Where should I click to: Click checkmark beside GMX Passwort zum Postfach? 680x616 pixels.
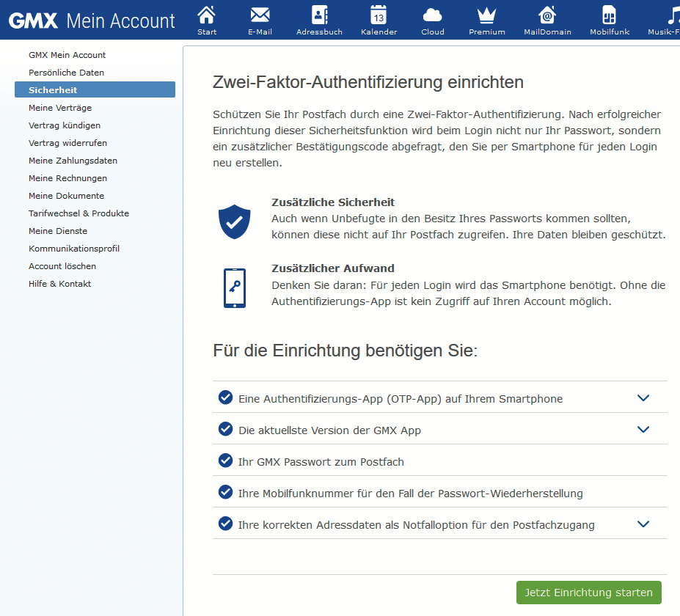[x=225, y=461]
